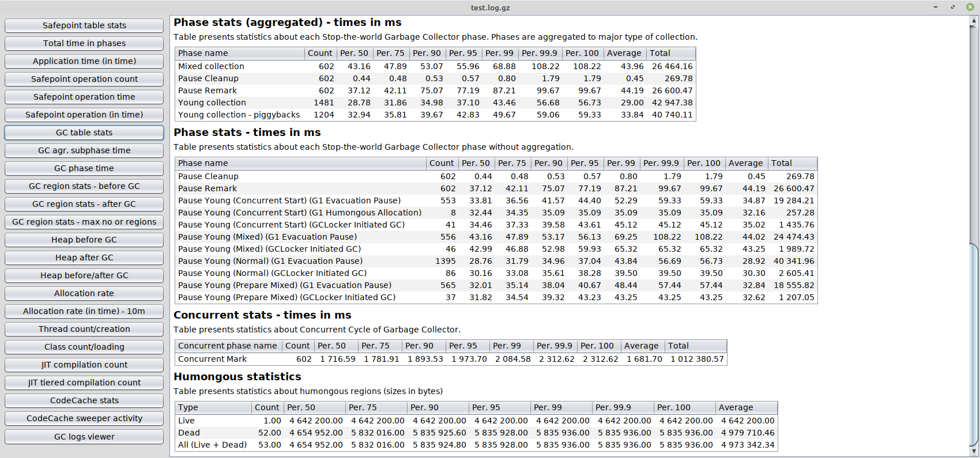Select the Live humongous row
Screen dimensions: 980x458
click(476, 421)
